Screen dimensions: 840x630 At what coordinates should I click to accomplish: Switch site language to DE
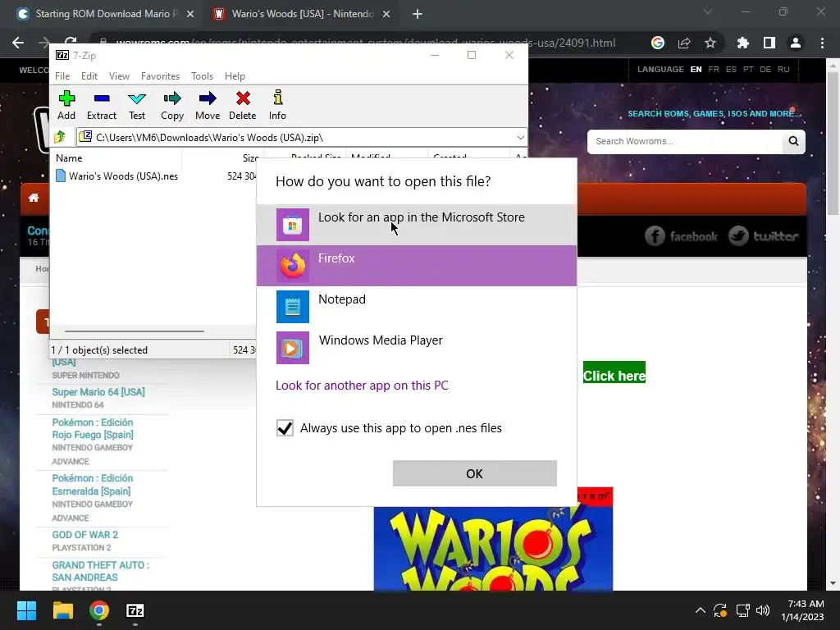[x=765, y=70]
